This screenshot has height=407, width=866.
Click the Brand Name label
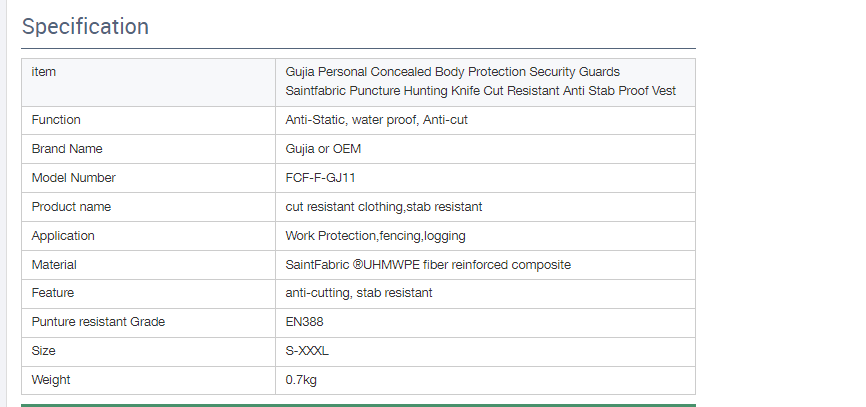(67, 149)
